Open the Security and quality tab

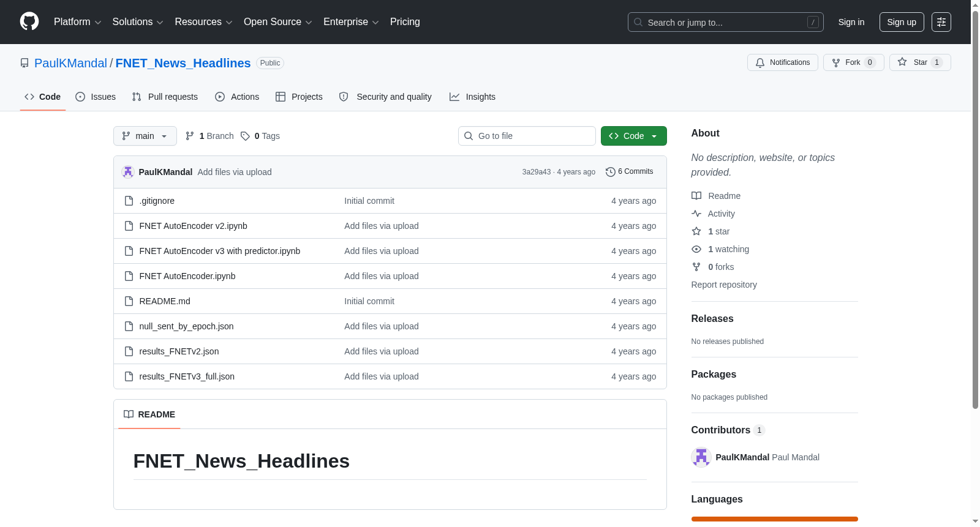pos(385,97)
